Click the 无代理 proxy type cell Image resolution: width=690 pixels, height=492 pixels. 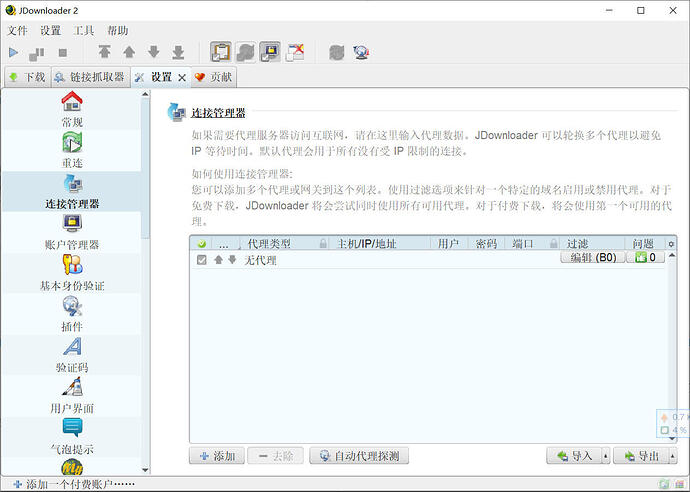261,260
